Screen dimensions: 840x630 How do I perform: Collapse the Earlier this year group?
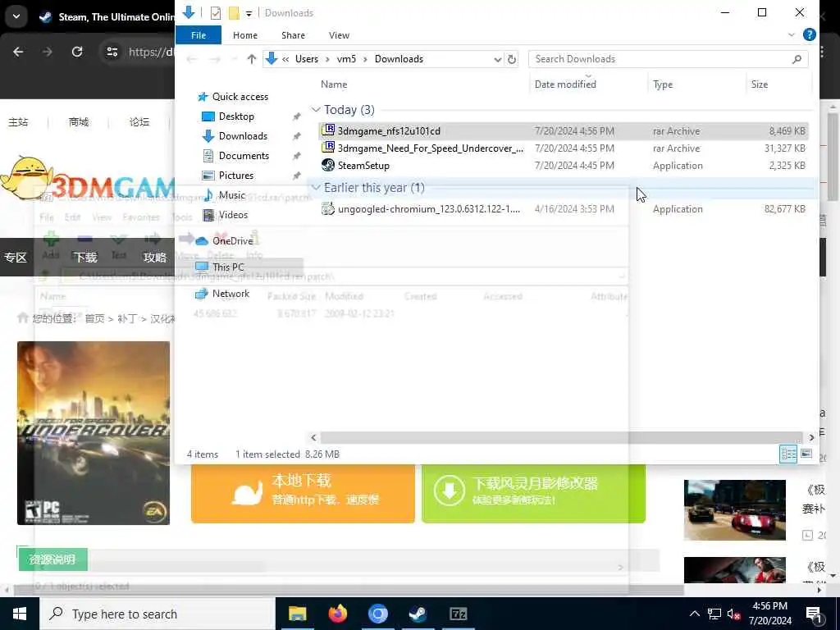click(316, 188)
